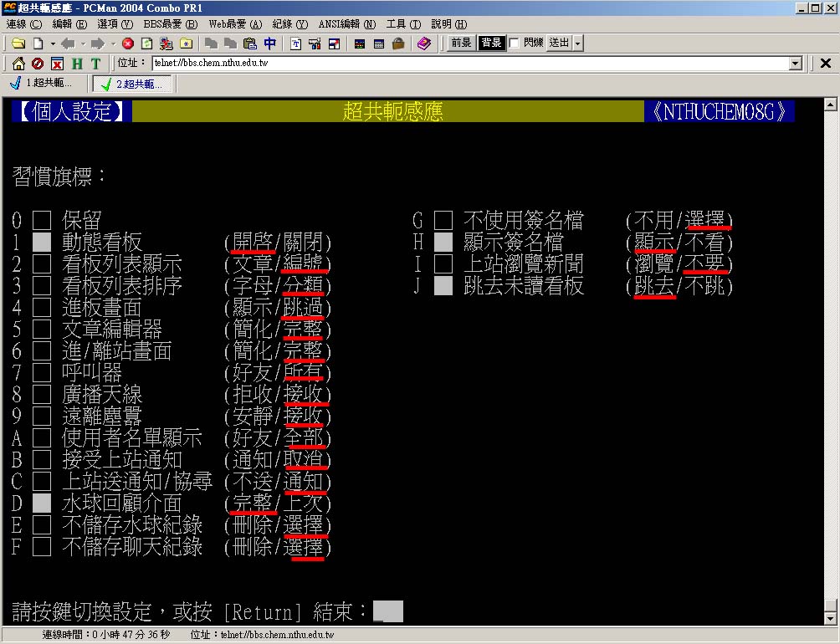Click the home icon in second toolbar

18,64
